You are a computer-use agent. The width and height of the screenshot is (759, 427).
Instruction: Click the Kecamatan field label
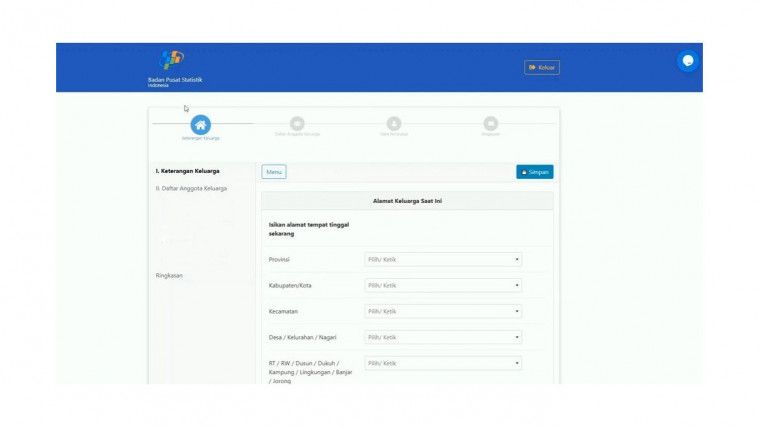coord(283,311)
